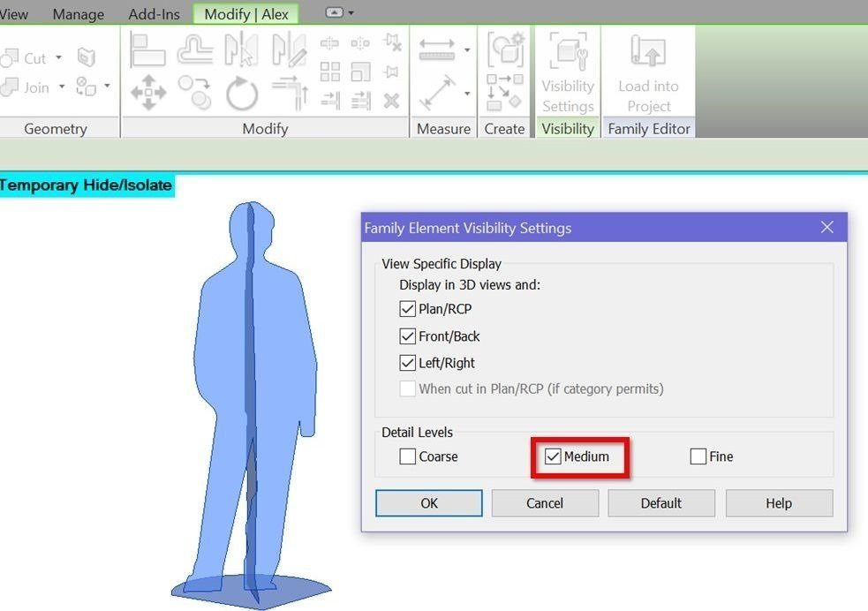Switch to the Manage tab

click(x=78, y=14)
